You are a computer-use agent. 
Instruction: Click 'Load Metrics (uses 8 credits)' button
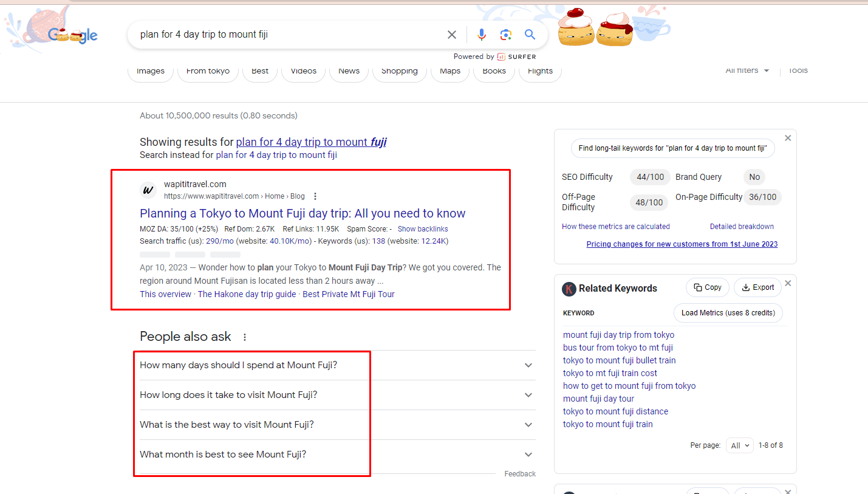tap(728, 313)
